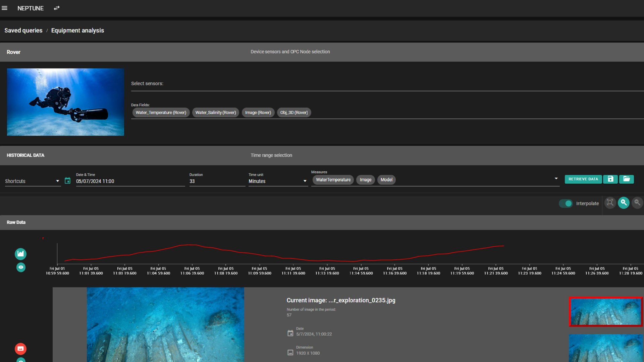Click the date 5/7/2024, 11:00:22
The image size is (644, 362).
[314, 334]
